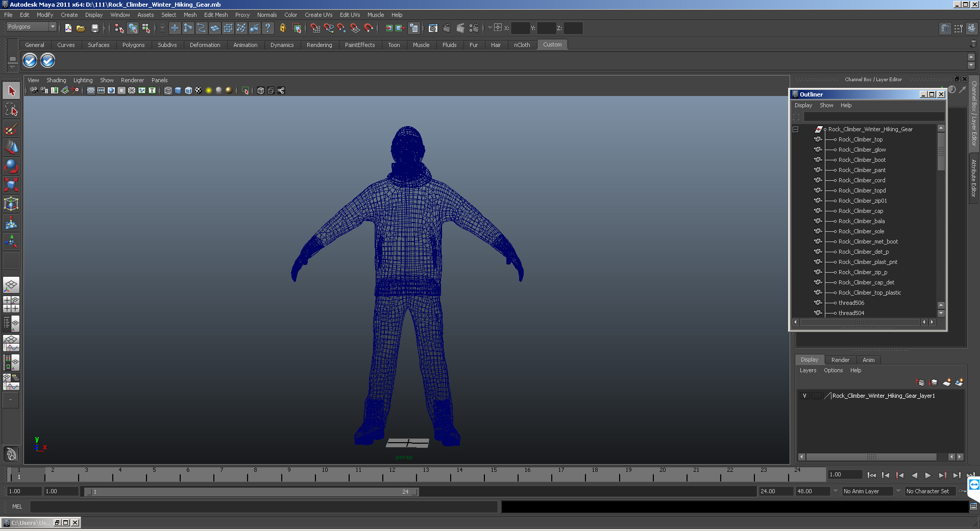This screenshot has height=531, width=980.
Task: Click the Open Scene folder icon
Action: [81, 28]
